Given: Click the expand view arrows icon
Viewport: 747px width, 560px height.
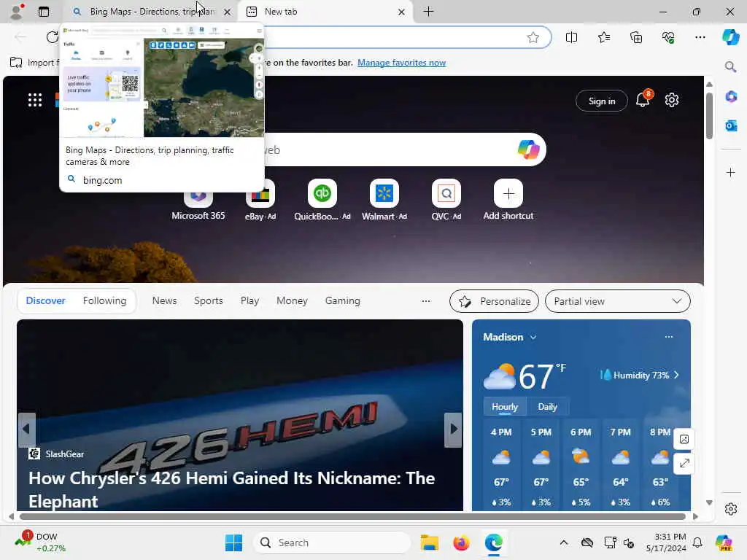Looking at the screenshot, I should pos(684,463).
